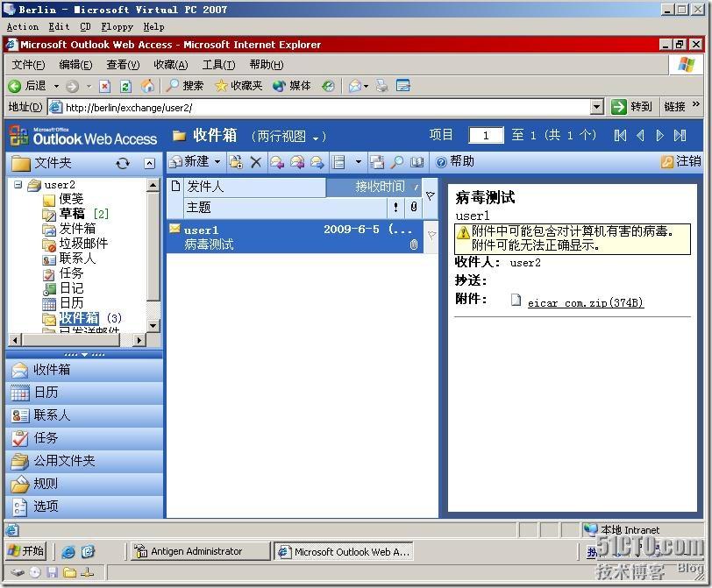
Task: Open the reading pane dropdown arrow
Action: [x=359, y=161]
